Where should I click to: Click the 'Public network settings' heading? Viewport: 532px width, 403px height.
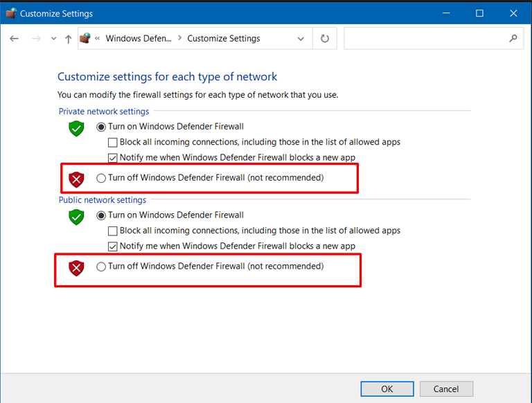pyautogui.click(x=103, y=200)
